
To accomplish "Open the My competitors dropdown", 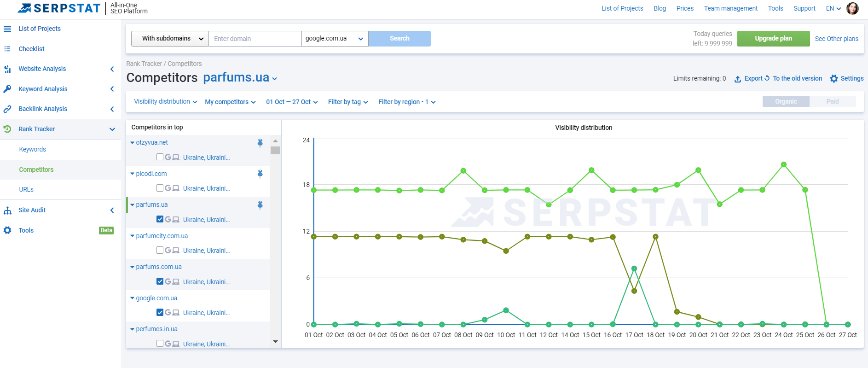I will [230, 102].
